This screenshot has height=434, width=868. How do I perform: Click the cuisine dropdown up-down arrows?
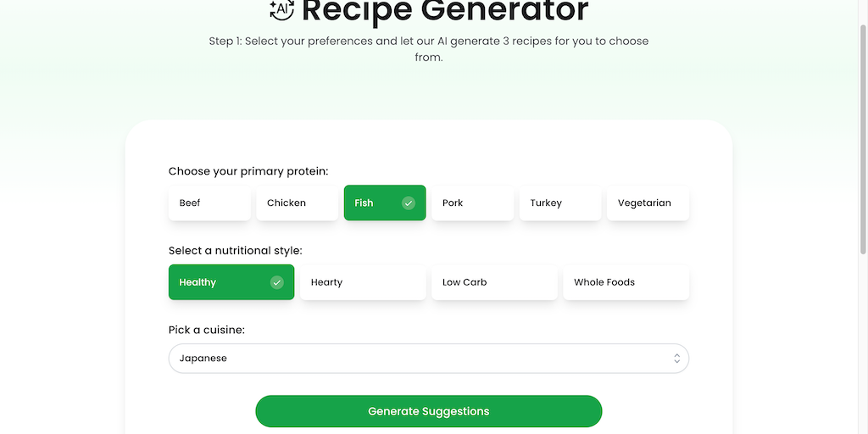coord(676,359)
